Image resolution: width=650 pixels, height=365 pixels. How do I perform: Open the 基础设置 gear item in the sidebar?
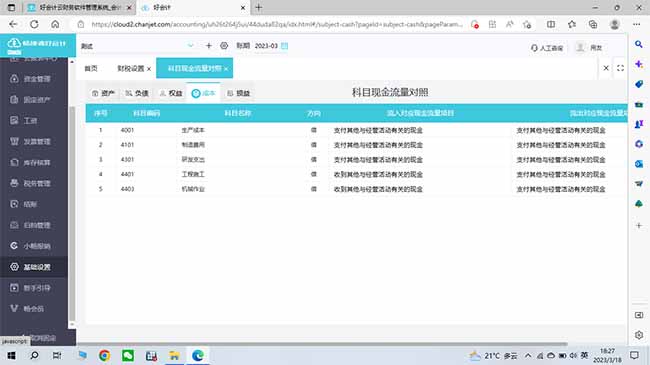pos(31,267)
